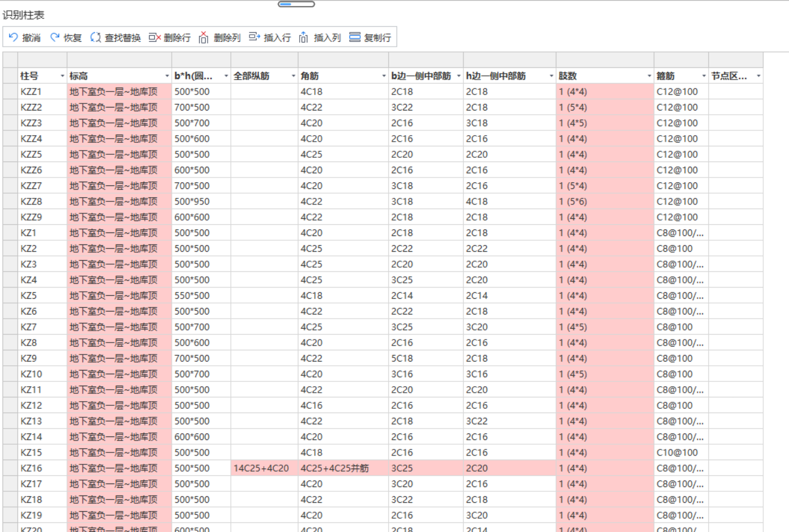Open the 柱号 column dropdown
The height and width of the screenshot is (532, 789).
point(62,77)
